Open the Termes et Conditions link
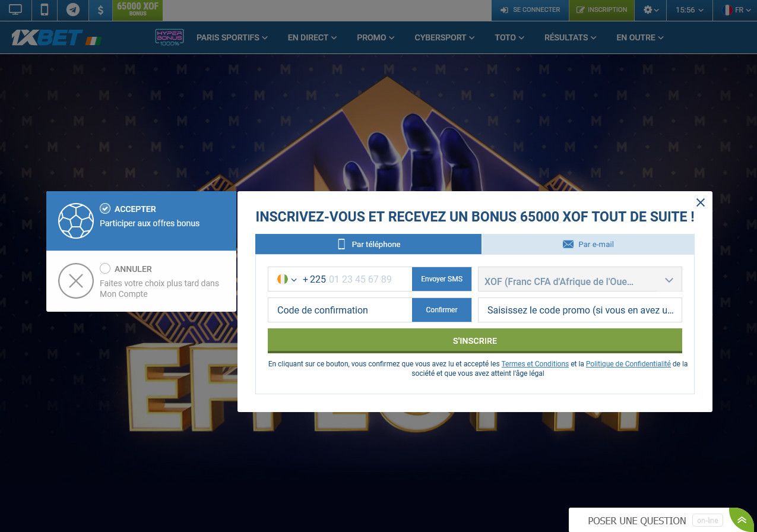 pos(535,364)
